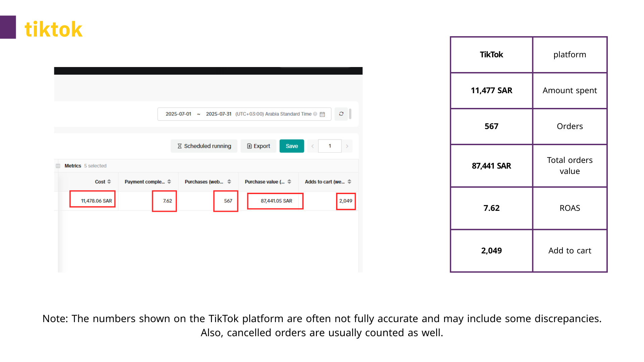This screenshot has height=362, width=644.
Task: Click the Scheduled running button
Action: tap(204, 146)
